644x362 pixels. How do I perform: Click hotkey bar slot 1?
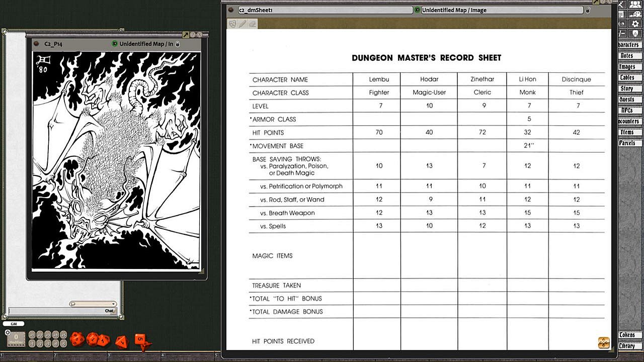pyautogui.click(x=27, y=357)
